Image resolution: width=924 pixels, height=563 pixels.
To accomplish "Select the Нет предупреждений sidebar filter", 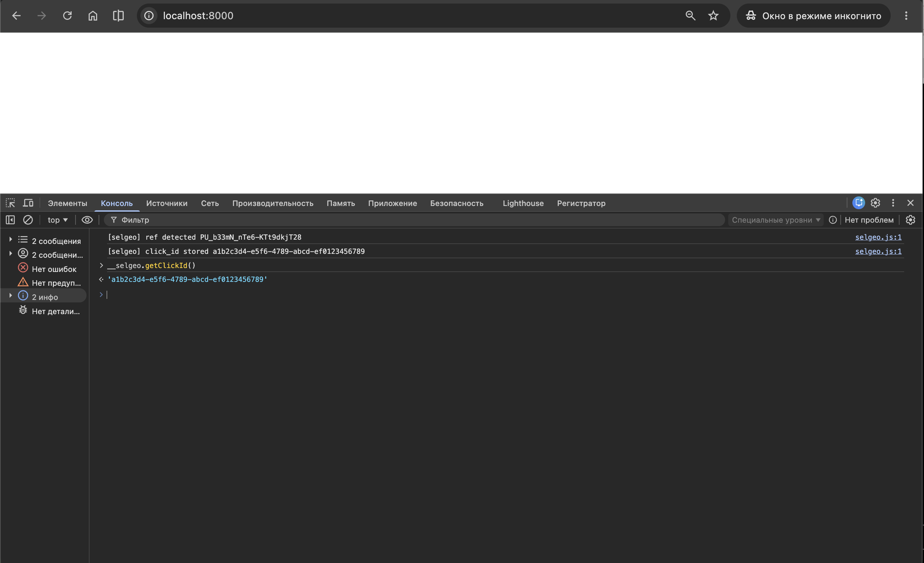I will (44, 283).
